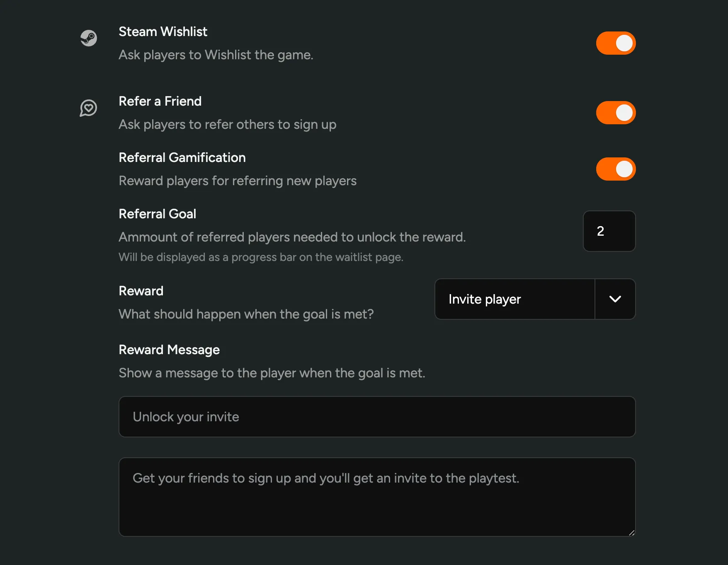
Task: Disable Referral Gamification
Action: (616, 169)
